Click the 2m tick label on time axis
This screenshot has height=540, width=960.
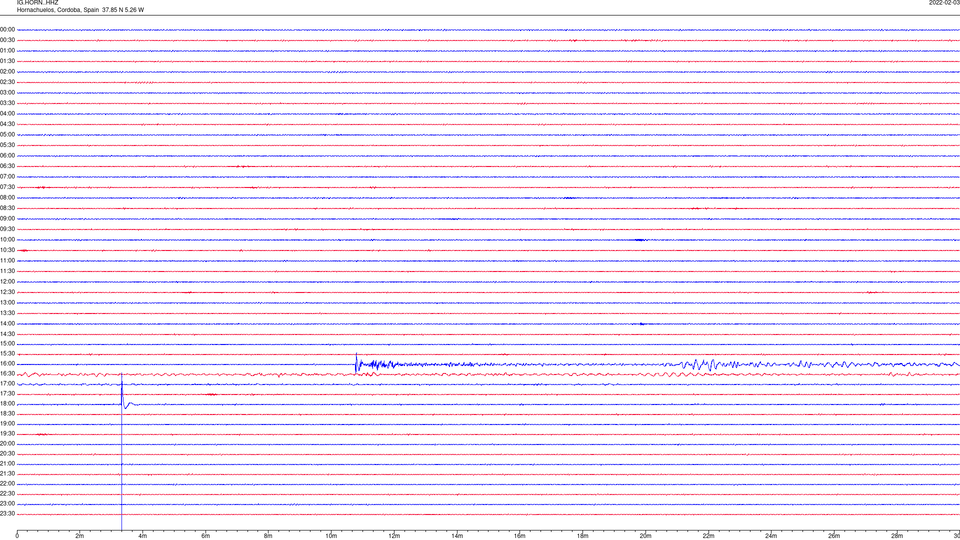(80, 536)
